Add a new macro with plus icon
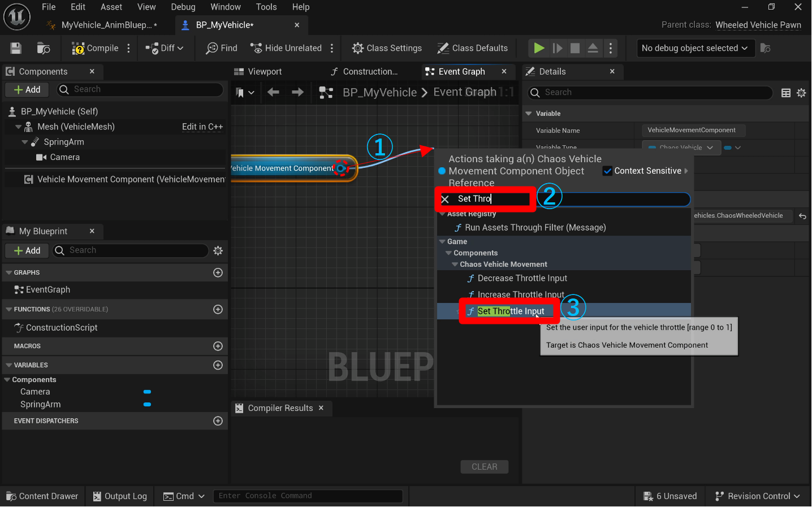Screen dimensions: 812x507 pos(218,346)
